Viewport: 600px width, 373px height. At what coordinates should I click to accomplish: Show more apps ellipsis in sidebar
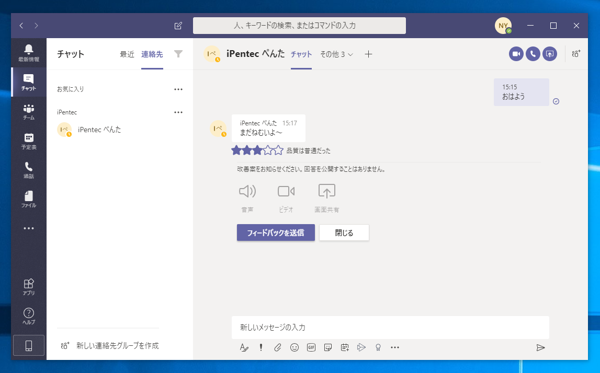pyautogui.click(x=29, y=228)
